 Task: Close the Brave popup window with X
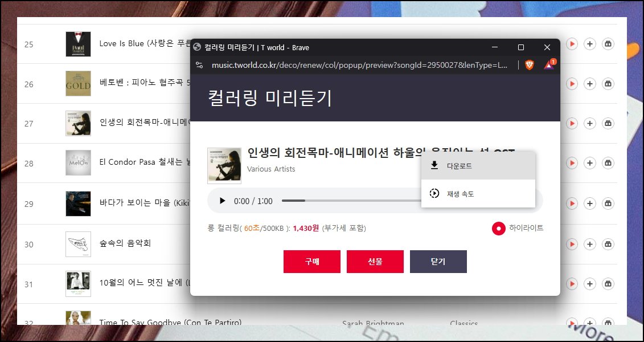[x=547, y=47]
